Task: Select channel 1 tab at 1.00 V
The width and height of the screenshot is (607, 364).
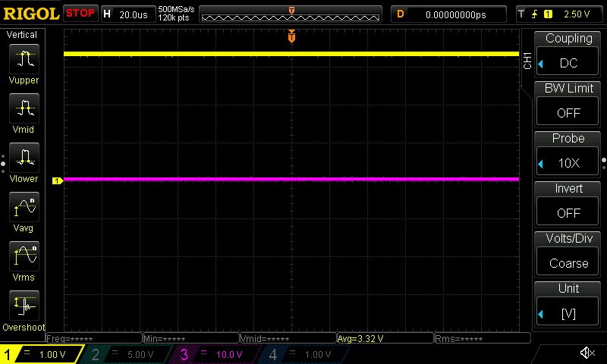Action: (41, 354)
